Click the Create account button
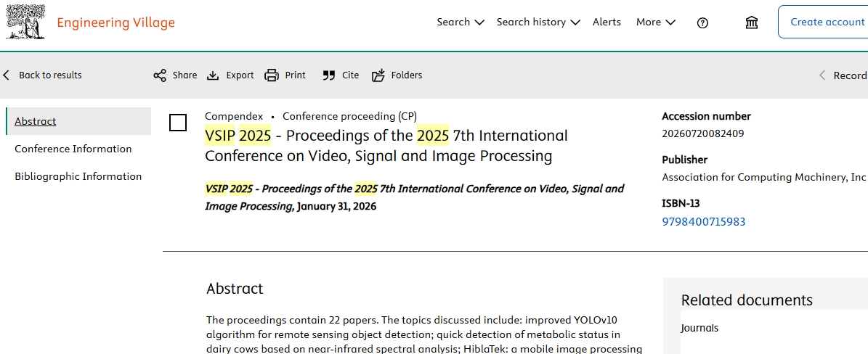Screen dimensions: 868x354 click(x=827, y=22)
